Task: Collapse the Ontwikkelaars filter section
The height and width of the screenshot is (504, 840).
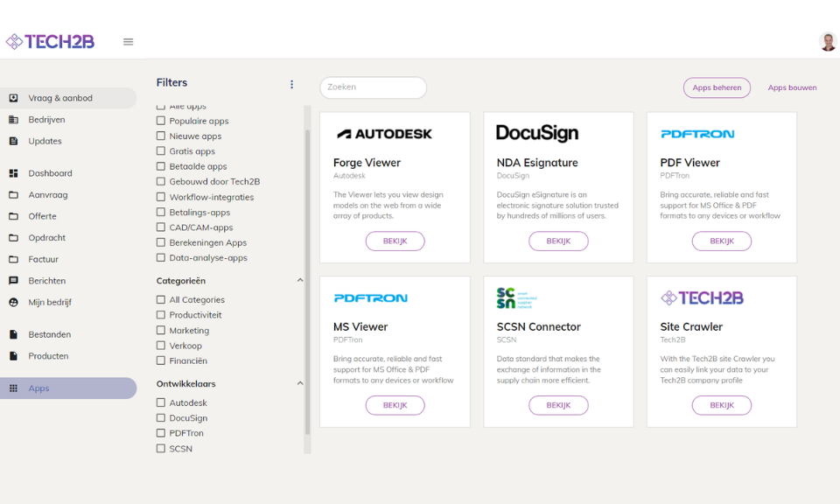Action: coord(300,383)
